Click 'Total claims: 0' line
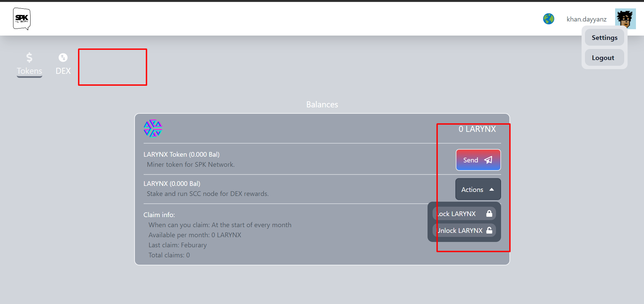The width and height of the screenshot is (644, 304). (169, 255)
